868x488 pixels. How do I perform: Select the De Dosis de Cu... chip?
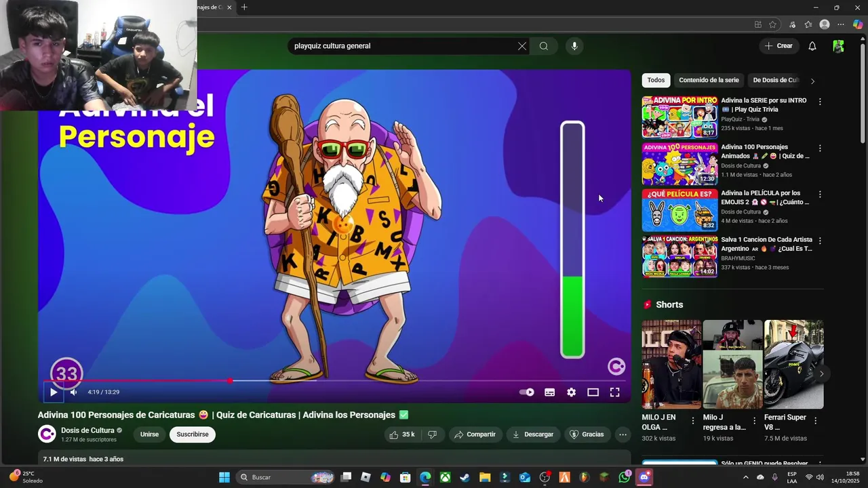point(775,80)
